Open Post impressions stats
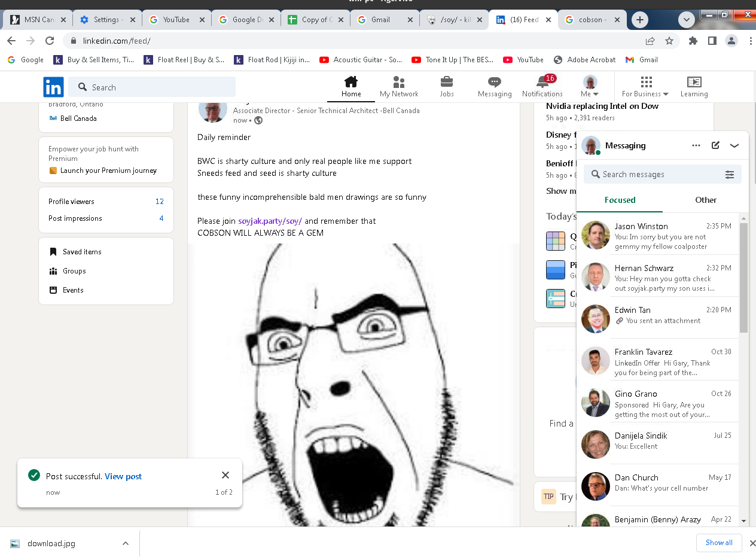 (106, 218)
